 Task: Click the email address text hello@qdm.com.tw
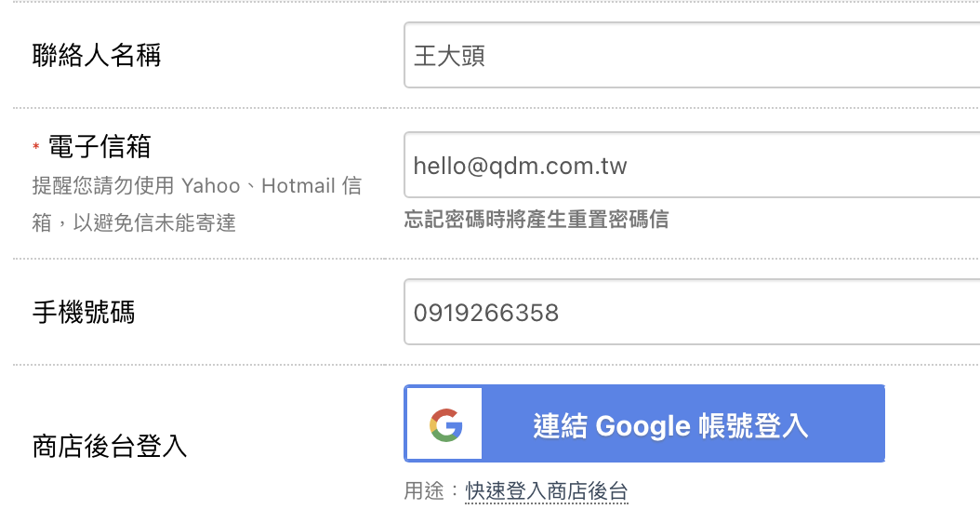520,167
